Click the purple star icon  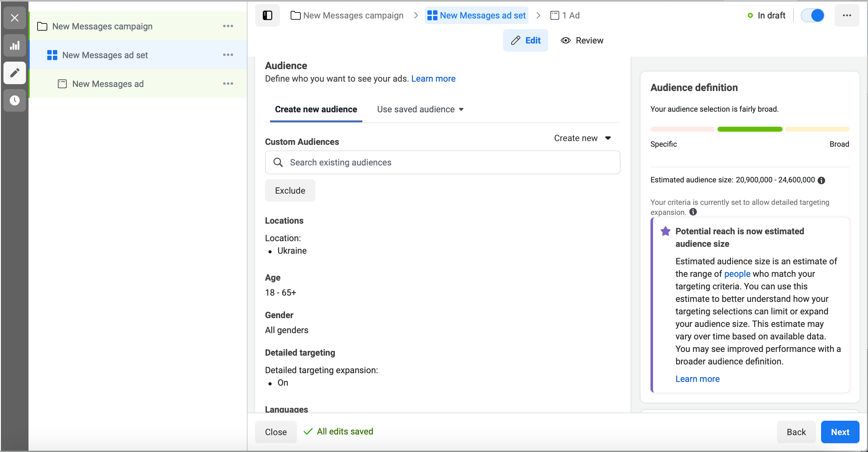click(x=666, y=231)
